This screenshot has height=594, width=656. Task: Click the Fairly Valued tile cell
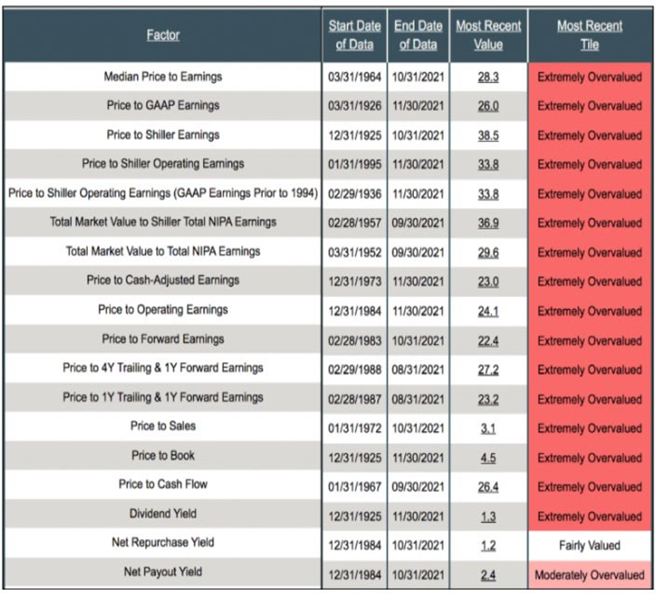pos(589,546)
